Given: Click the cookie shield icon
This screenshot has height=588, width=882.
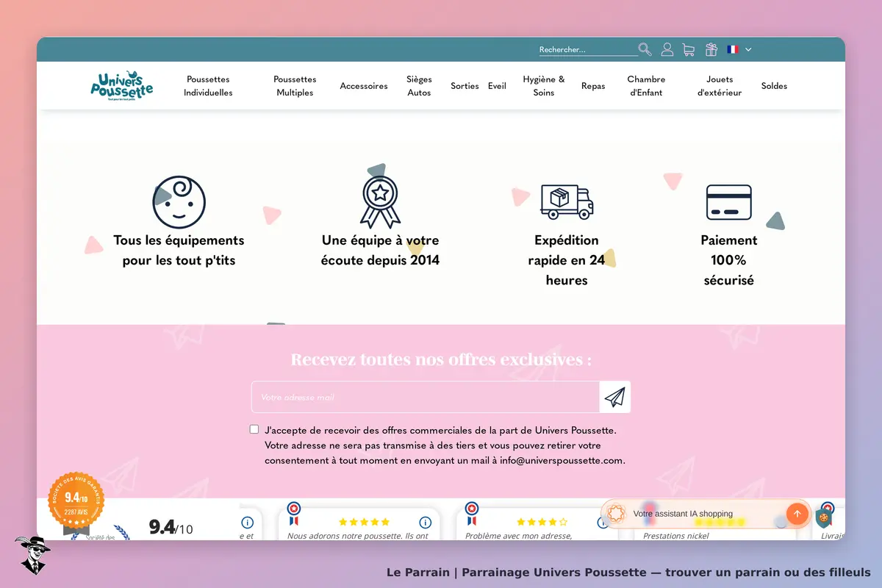Looking at the screenshot, I should pos(823,518).
